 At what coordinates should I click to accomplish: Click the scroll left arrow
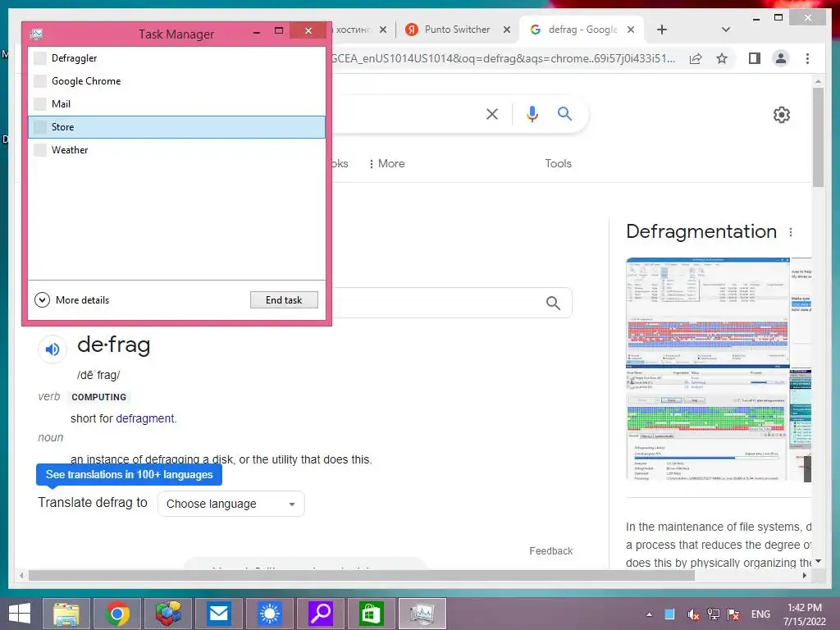pyautogui.click(x=21, y=575)
